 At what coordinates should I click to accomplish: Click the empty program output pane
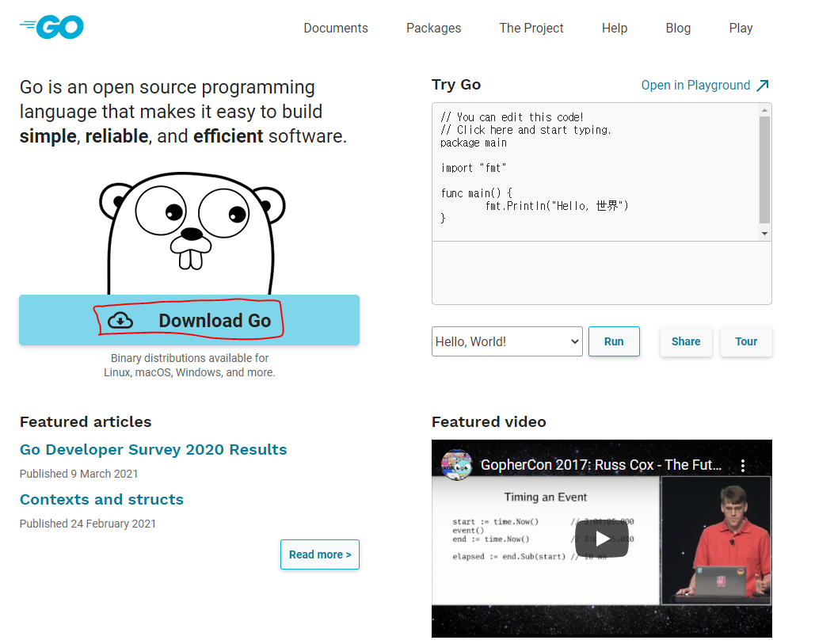click(x=601, y=272)
